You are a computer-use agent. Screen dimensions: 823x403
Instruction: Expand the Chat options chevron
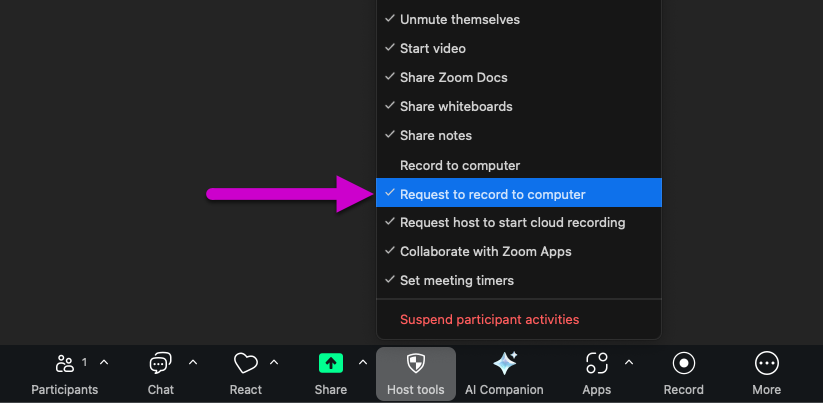coord(193,362)
